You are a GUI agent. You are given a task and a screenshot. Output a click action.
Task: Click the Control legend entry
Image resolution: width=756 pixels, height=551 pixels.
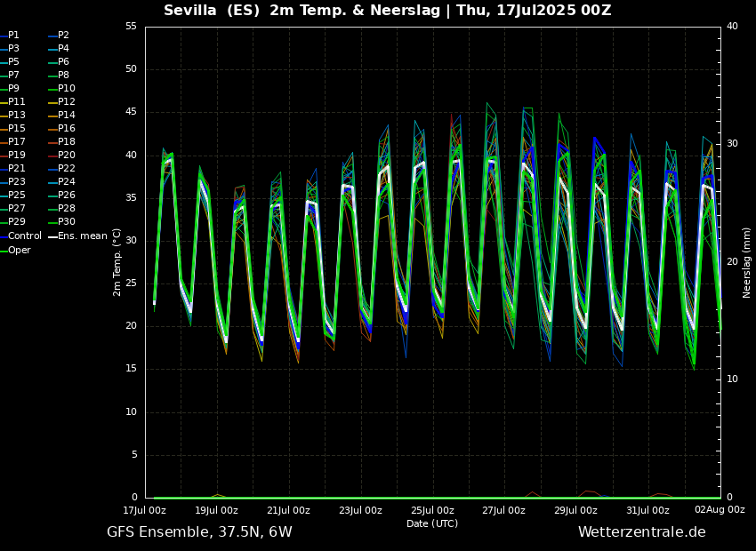coord(24,236)
